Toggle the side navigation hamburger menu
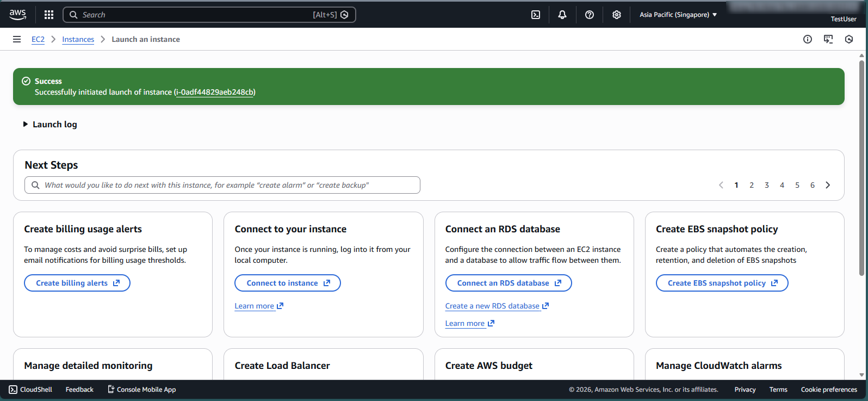The width and height of the screenshot is (868, 401). (17, 39)
